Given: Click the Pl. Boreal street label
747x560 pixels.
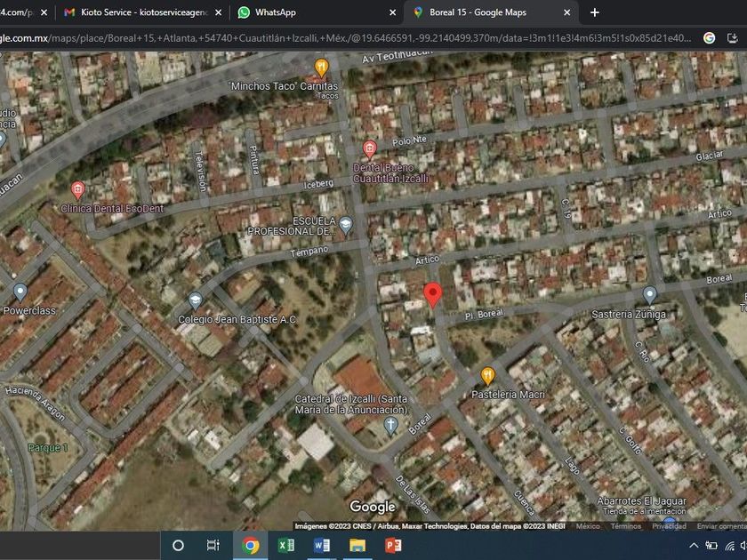Looking at the screenshot, I should tap(484, 315).
